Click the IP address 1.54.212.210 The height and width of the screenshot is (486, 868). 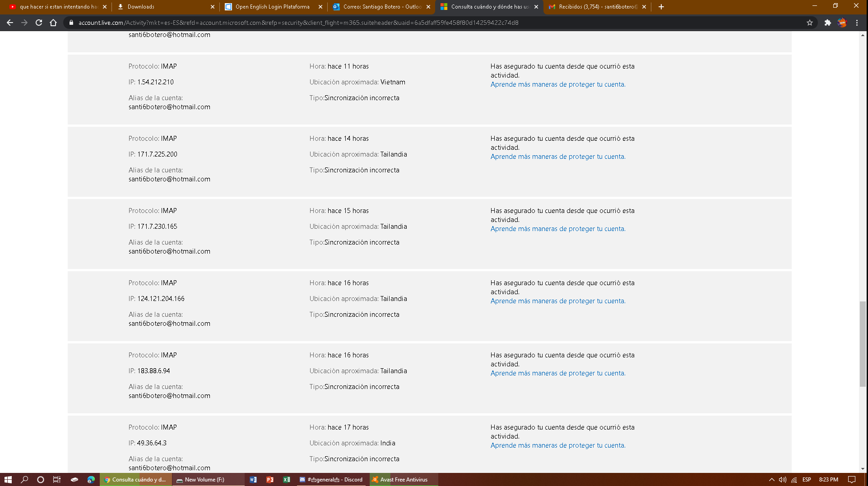tap(155, 82)
